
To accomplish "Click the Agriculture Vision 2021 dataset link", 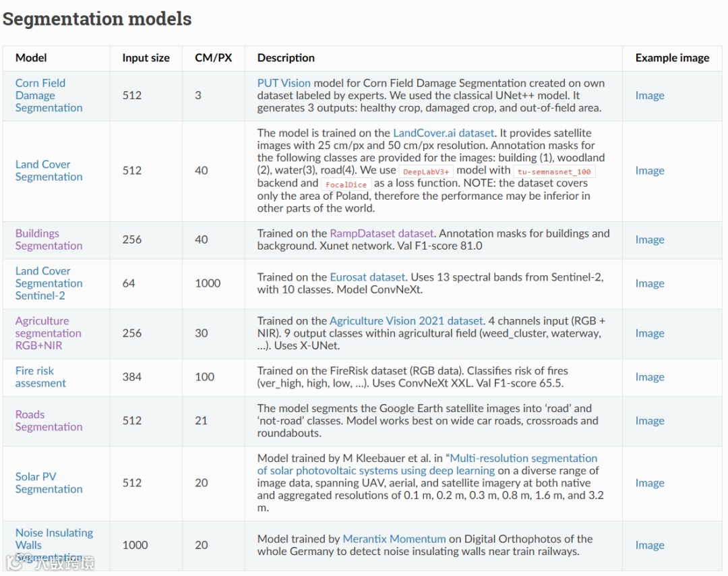I will [406, 321].
